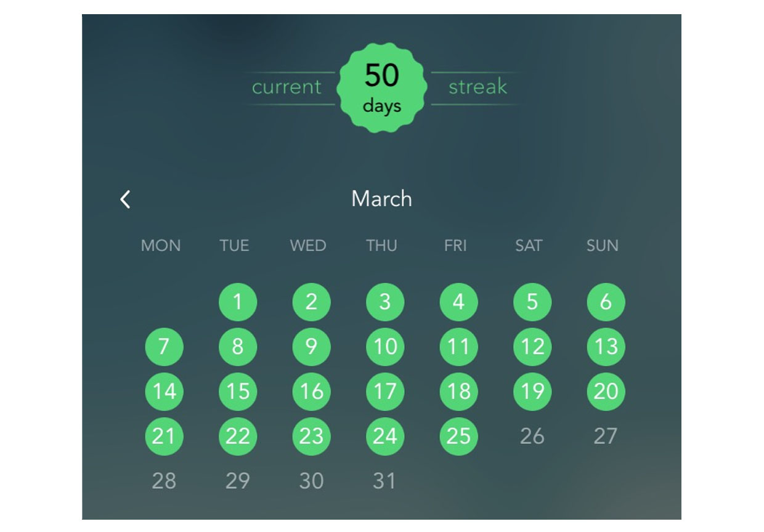Click the March month title
The image size is (764, 532).
point(381,199)
